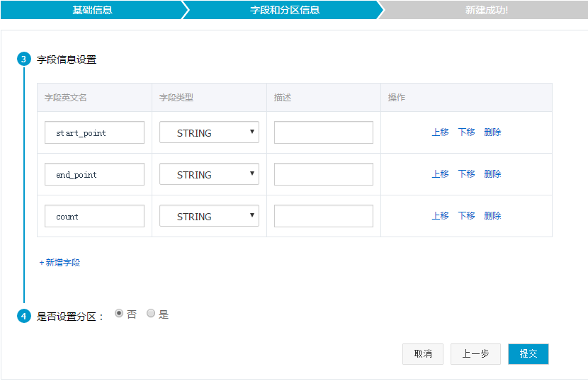Screen dimensions: 588x381
Task: Click the 取消 cancel button
Action: [x=423, y=354]
